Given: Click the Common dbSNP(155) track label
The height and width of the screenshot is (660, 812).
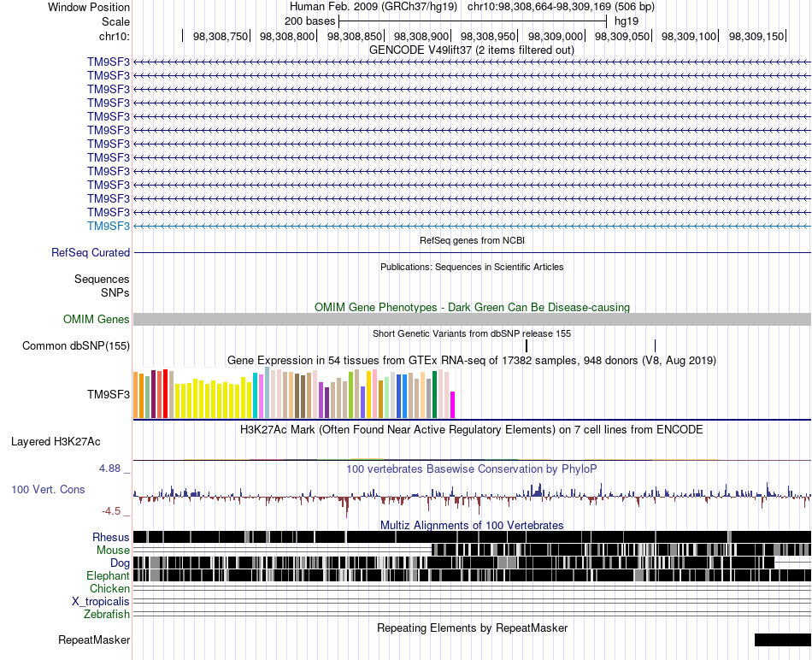Looking at the screenshot, I should pos(76,346).
